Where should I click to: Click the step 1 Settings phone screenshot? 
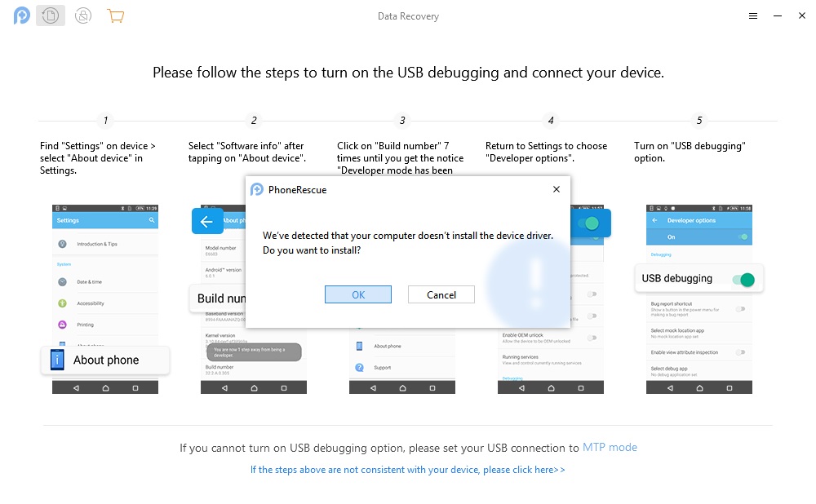click(105, 299)
